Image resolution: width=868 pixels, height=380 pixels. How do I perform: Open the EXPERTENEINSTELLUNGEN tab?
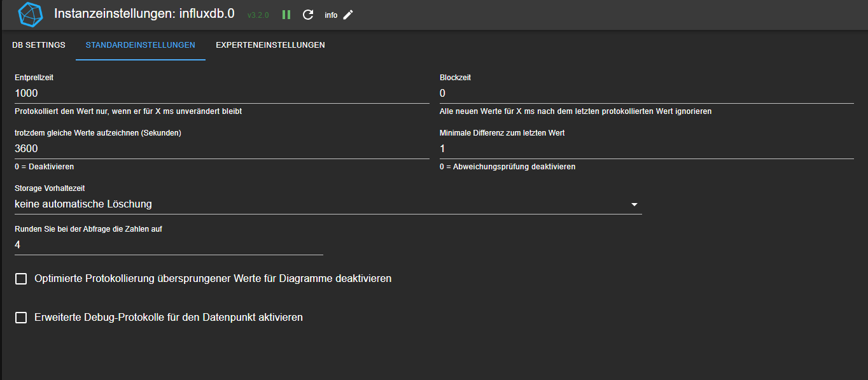click(x=270, y=45)
